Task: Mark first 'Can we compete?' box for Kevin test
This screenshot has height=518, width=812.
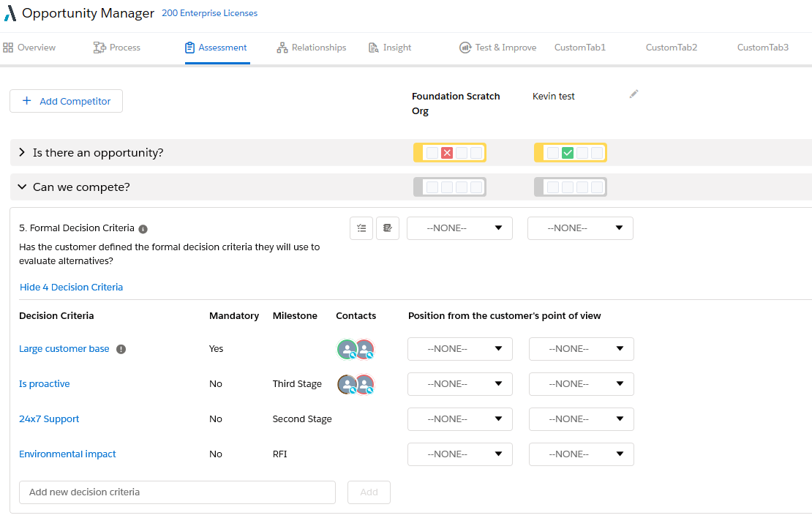Action: (x=553, y=187)
